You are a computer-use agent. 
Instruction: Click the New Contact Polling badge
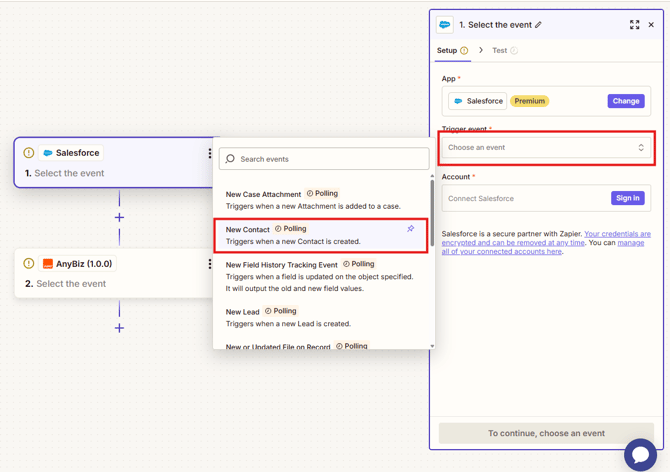(291, 229)
